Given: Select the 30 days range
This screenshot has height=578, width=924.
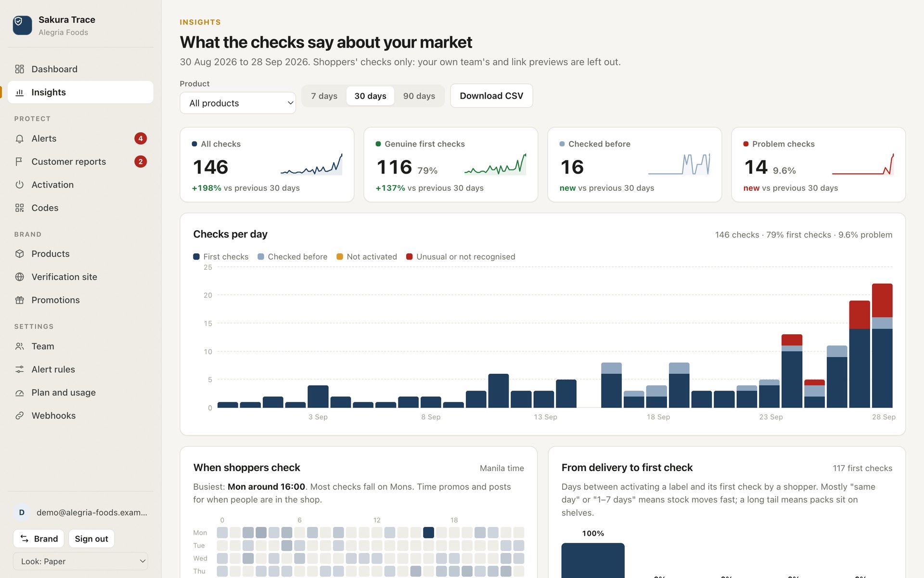Looking at the screenshot, I should tap(370, 96).
